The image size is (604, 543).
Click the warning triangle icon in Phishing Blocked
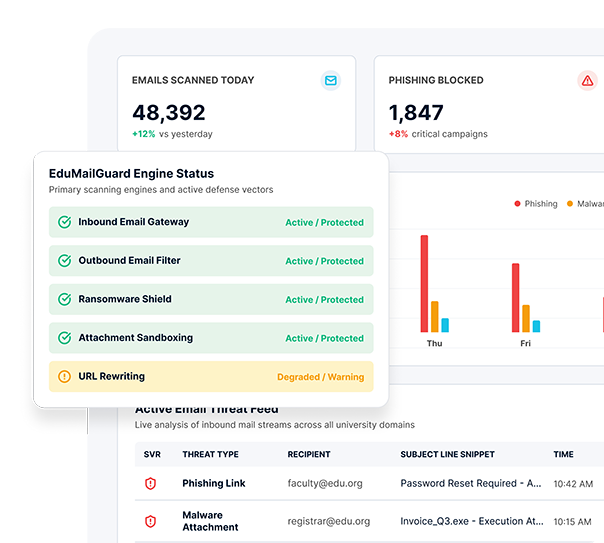click(x=587, y=80)
